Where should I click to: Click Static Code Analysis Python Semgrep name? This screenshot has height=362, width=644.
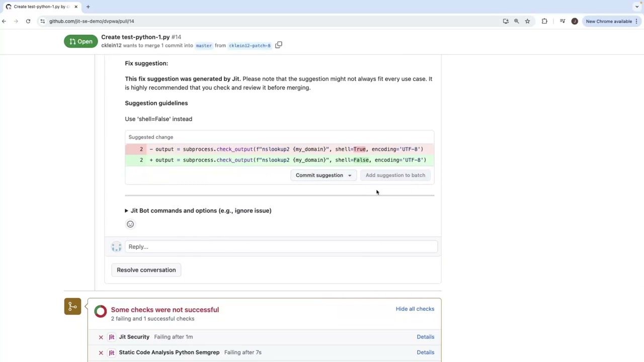pos(169,352)
